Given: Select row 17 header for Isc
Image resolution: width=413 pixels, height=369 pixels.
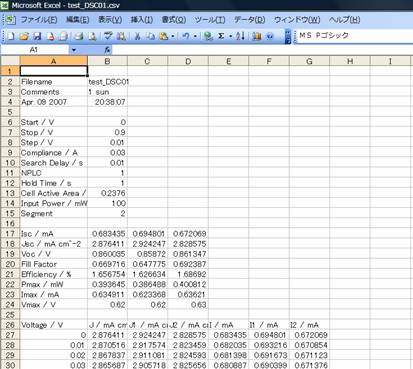Looking at the screenshot, I should (10, 234).
